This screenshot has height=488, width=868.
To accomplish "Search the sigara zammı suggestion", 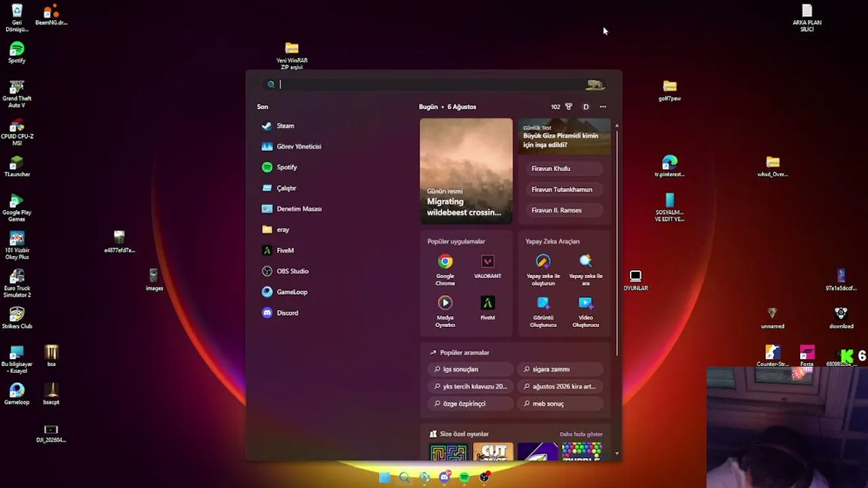I will coord(560,369).
